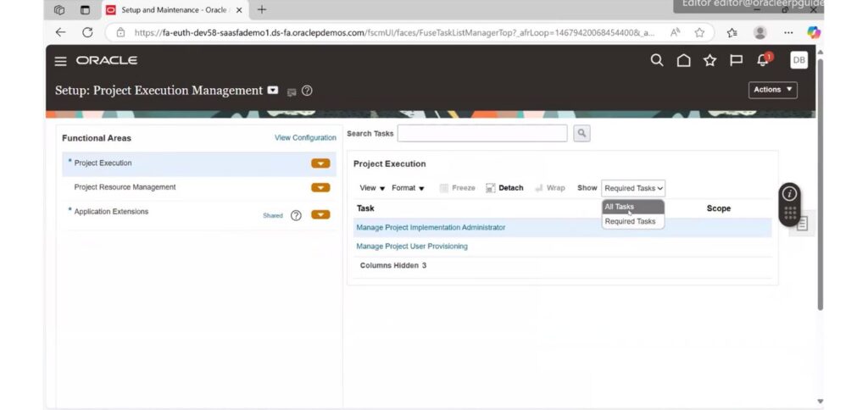Click the Freeze toolbar button
This screenshot has width=868, height=410.
458,188
